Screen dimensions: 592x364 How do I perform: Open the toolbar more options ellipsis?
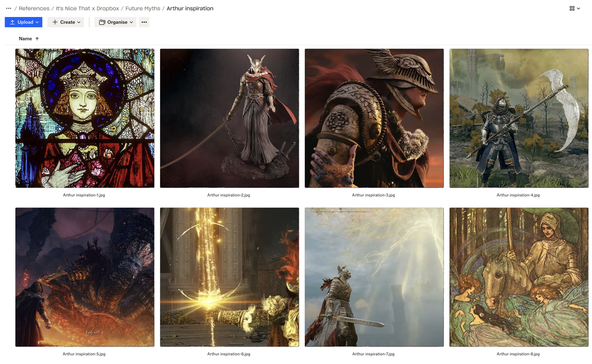pos(144,22)
